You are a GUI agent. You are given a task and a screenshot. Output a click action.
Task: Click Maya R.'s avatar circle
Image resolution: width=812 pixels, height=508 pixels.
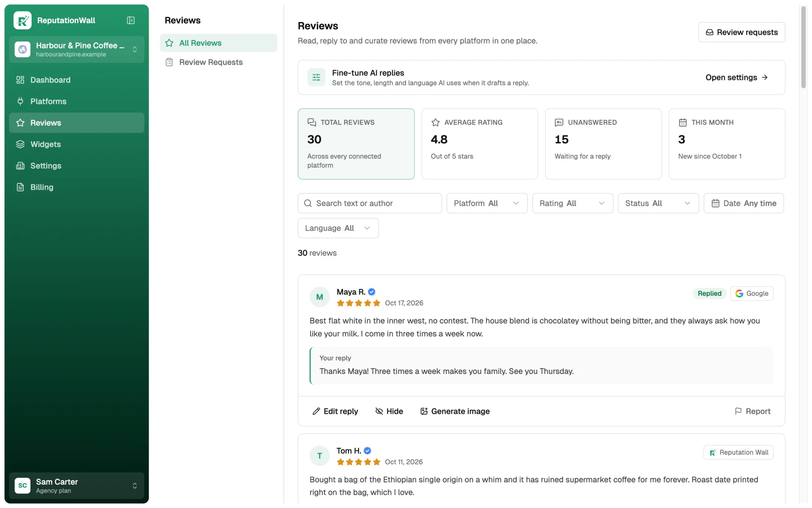tap(320, 297)
